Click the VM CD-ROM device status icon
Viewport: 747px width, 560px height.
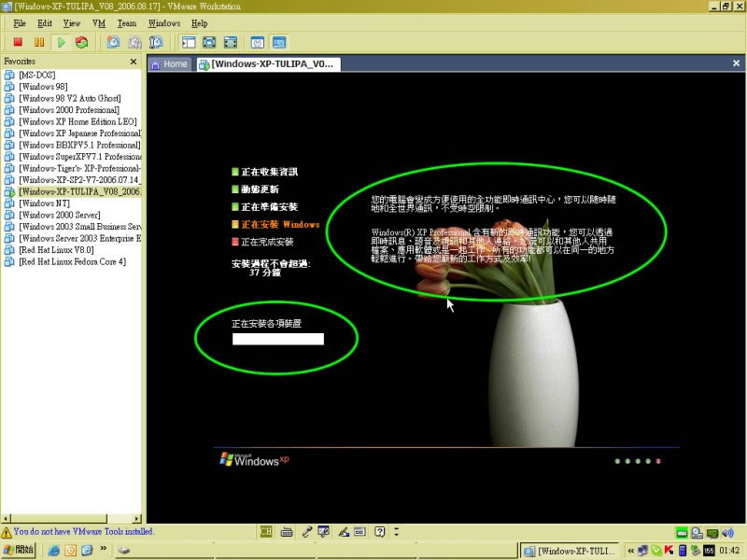click(697, 533)
